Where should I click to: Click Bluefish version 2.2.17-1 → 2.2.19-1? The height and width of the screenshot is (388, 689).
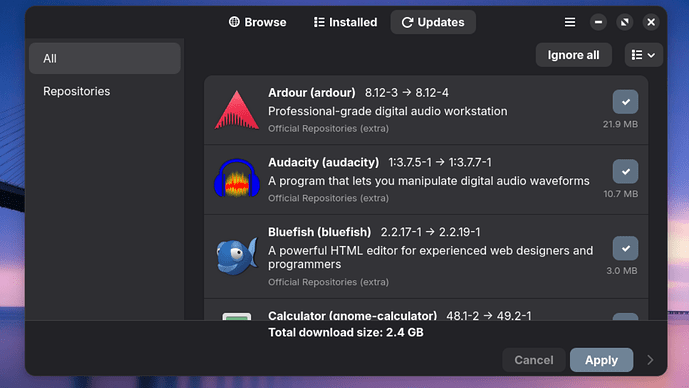(x=431, y=232)
